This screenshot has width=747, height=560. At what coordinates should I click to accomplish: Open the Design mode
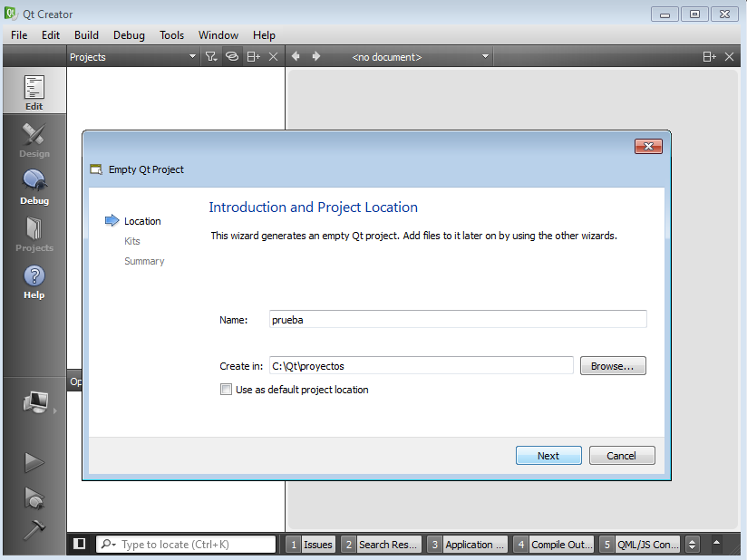point(34,140)
